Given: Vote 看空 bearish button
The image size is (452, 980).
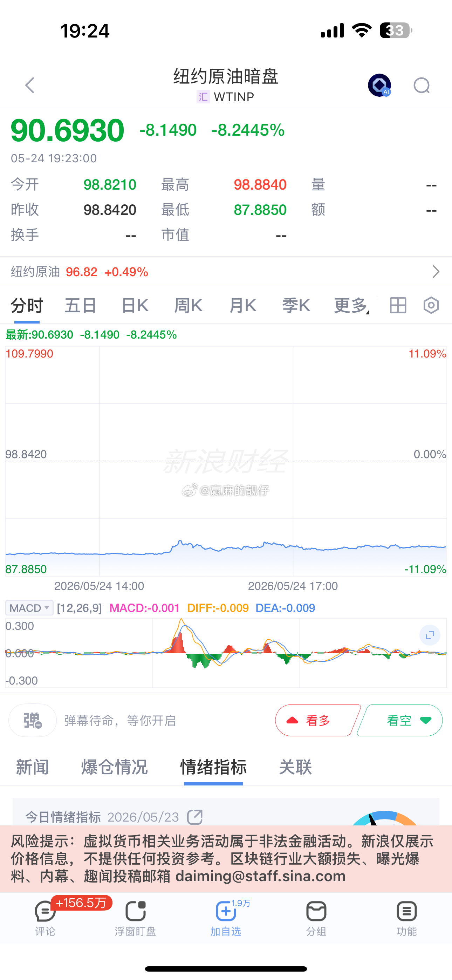Looking at the screenshot, I should click(400, 720).
